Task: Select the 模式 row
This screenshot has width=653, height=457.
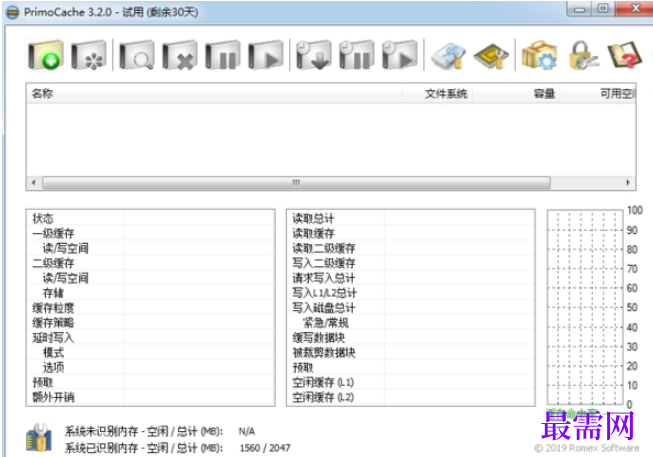Action: click(151, 352)
